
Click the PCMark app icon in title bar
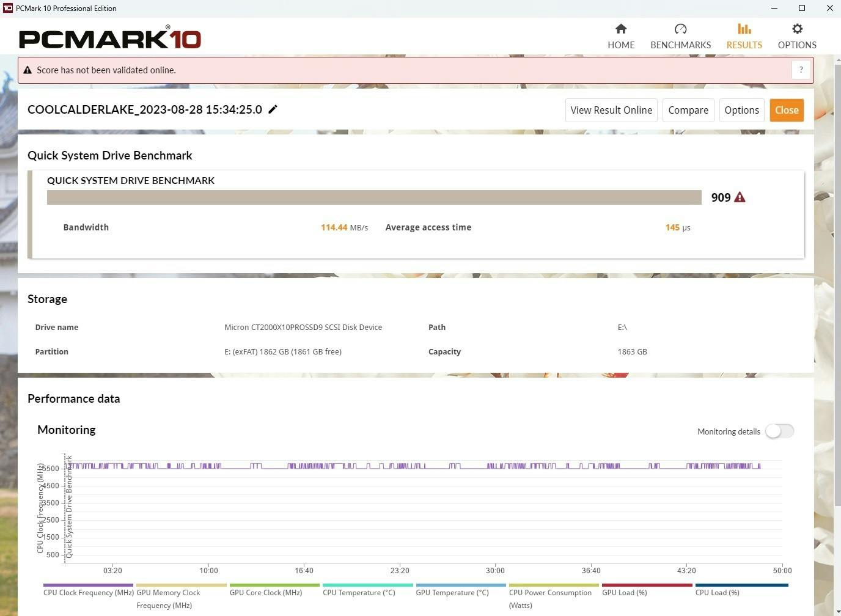tap(8, 8)
